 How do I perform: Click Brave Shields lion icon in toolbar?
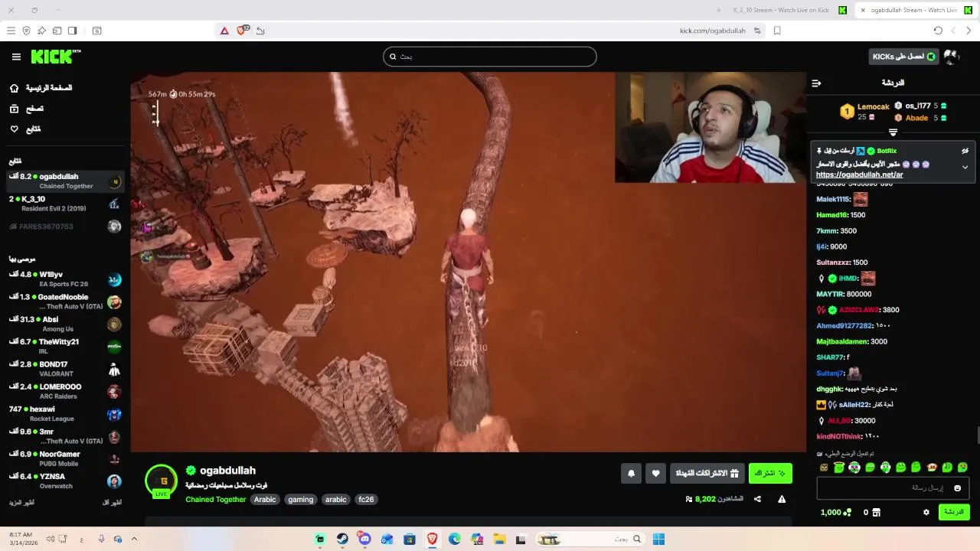(x=242, y=31)
